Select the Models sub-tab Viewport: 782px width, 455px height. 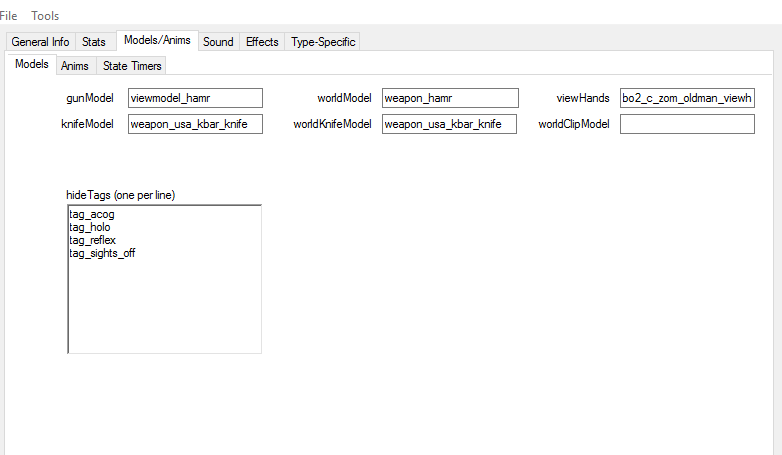click(31, 64)
